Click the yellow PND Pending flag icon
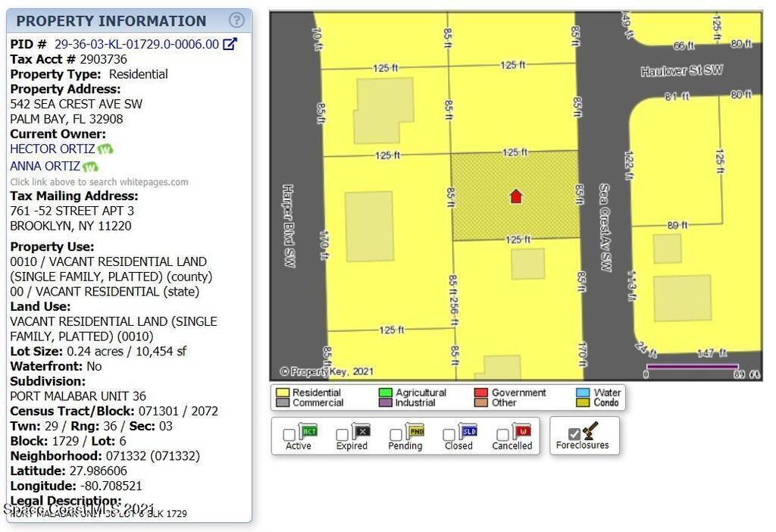This screenshot has height=532, width=776. pos(416,432)
